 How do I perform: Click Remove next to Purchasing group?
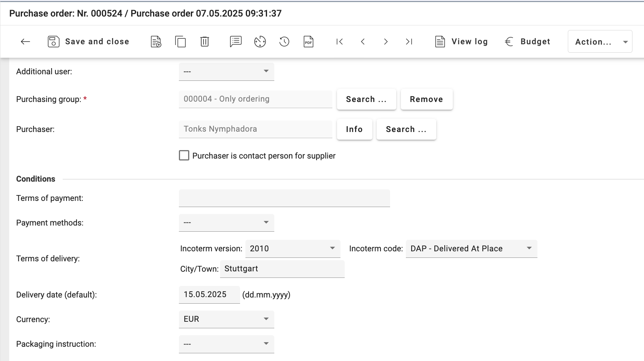pos(426,99)
